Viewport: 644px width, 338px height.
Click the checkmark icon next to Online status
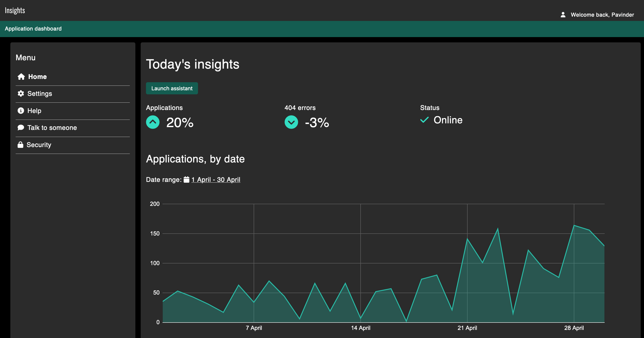click(x=425, y=120)
